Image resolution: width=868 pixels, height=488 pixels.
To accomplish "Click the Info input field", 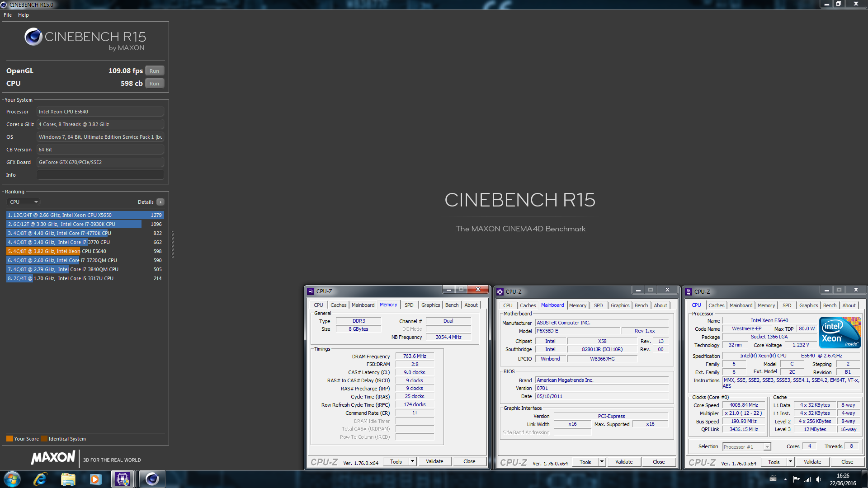I will click(100, 175).
